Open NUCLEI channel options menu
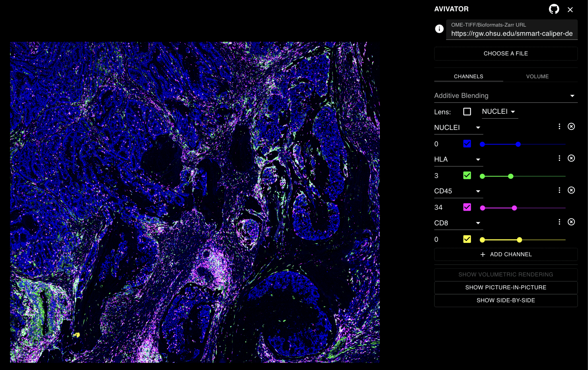The height and width of the screenshot is (370, 588). point(559,126)
